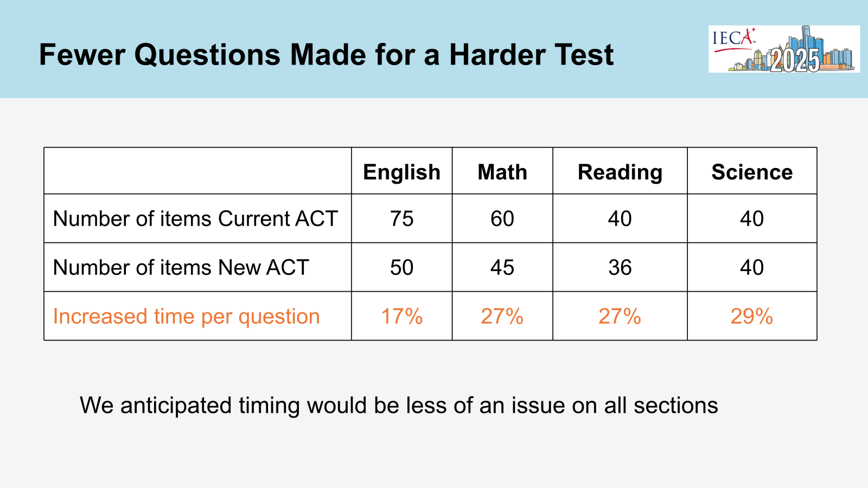The width and height of the screenshot is (868, 488).
Task: Select the 'Number of items Current ACT' row label
Action: click(195, 219)
